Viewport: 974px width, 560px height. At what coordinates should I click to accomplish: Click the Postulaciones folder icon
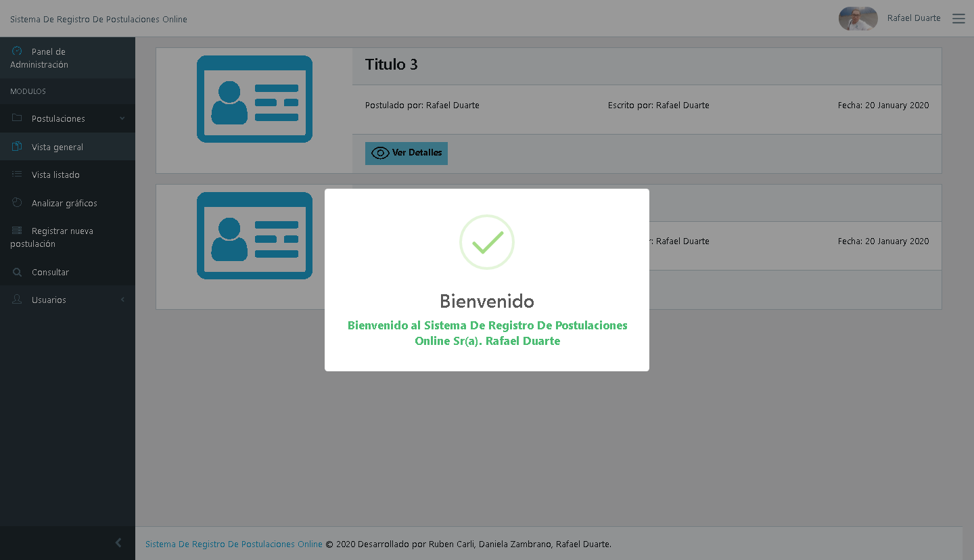[x=17, y=118]
